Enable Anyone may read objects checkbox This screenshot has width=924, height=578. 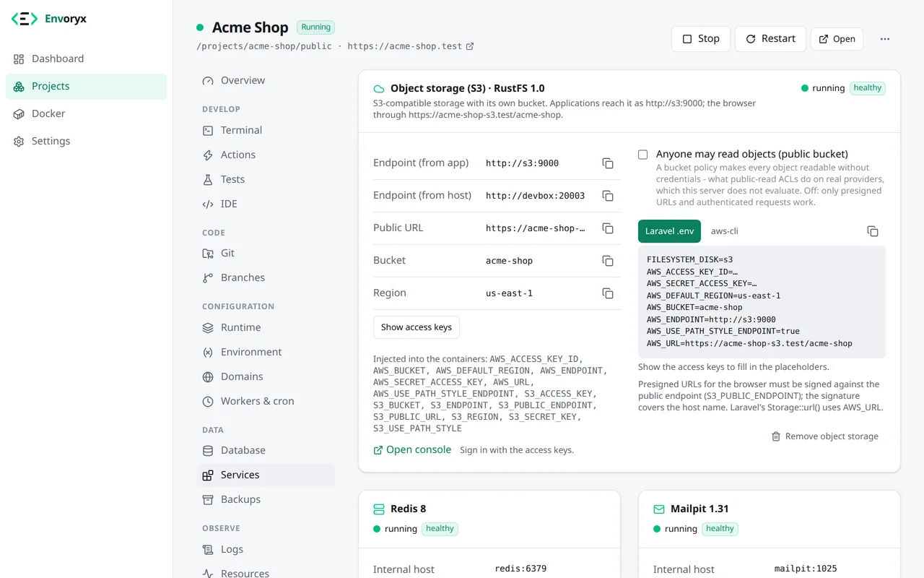pyautogui.click(x=642, y=155)
